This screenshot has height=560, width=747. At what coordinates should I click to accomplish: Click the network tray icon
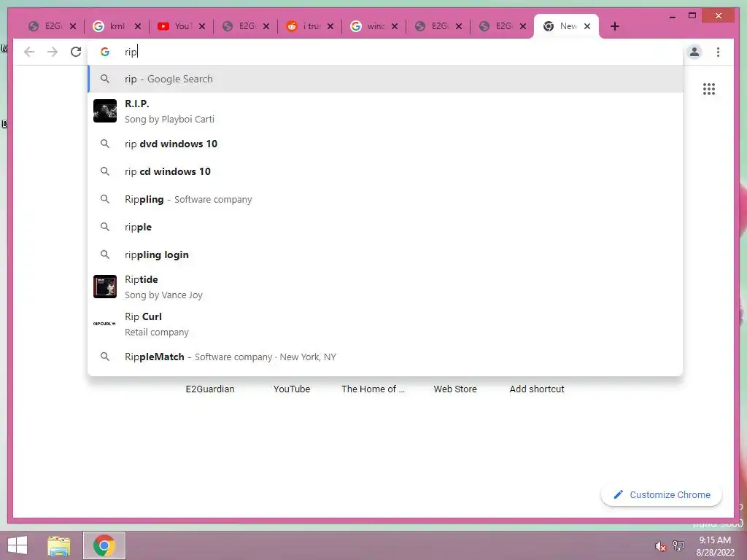pos(678,545)
